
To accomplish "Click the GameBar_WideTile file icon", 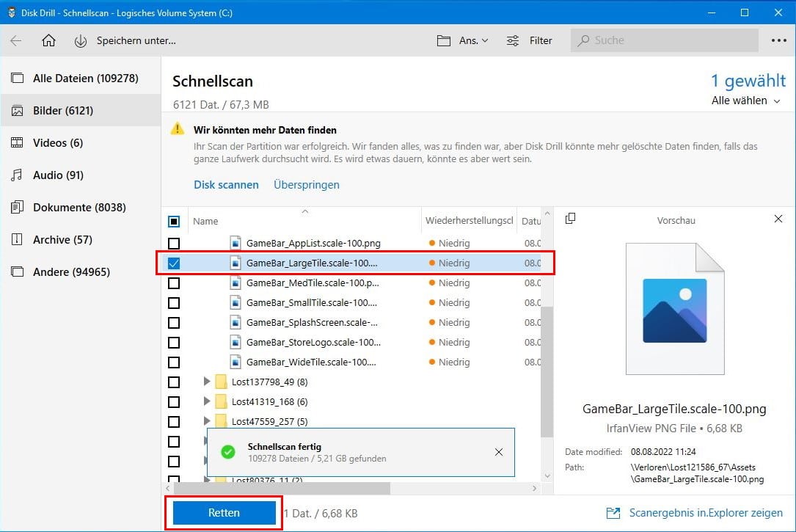I will pyautogui.click(x=235, y=362).
